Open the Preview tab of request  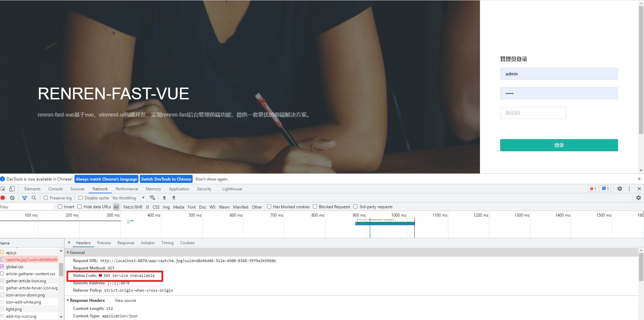pyautogui.click(x=104, y=243)
